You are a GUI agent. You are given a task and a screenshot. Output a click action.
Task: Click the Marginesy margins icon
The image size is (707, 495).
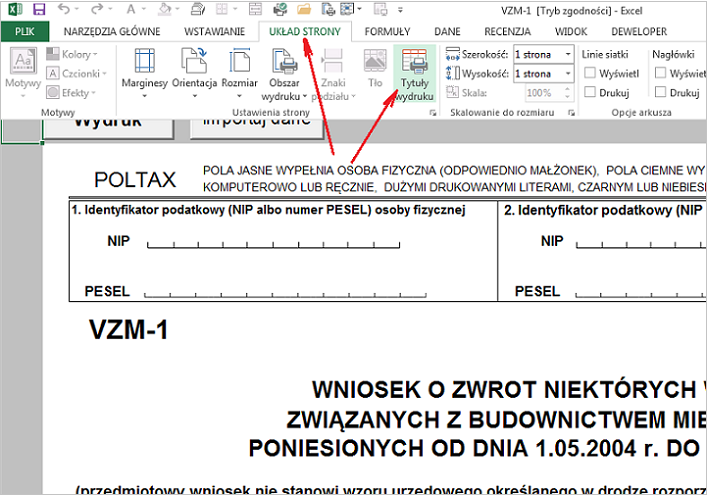point(144,61)
